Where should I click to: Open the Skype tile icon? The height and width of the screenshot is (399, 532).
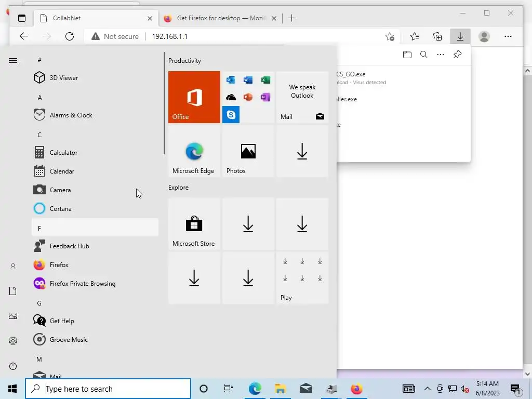point(231,115)
